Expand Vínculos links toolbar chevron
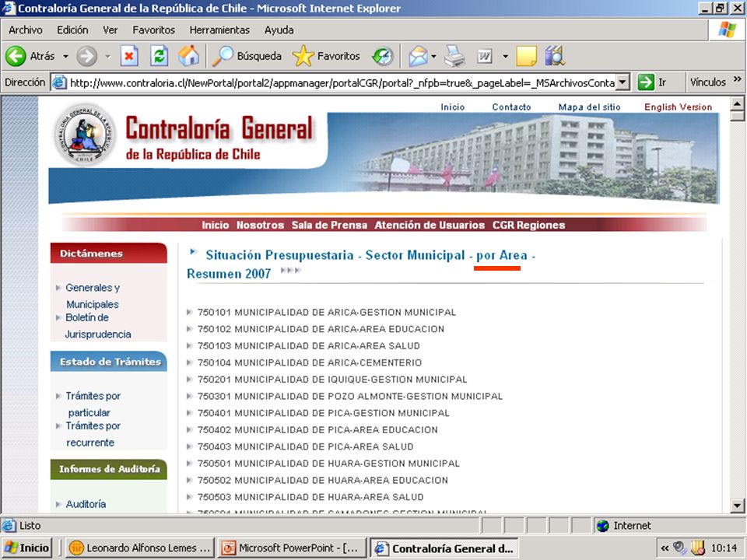Image resolution: width=747 pixels, height=560 pixels. pos(738,79)
